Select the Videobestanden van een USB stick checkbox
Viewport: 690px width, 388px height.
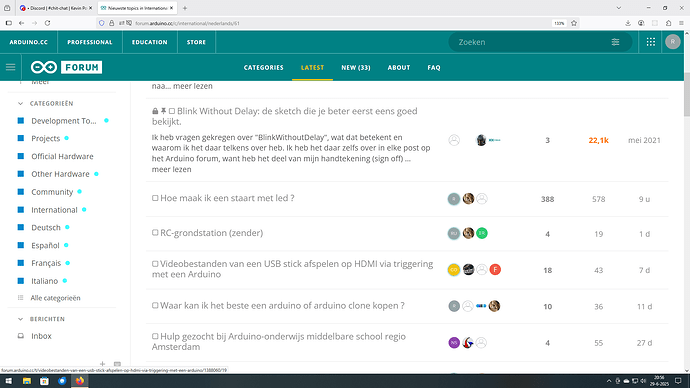point(155,264)
